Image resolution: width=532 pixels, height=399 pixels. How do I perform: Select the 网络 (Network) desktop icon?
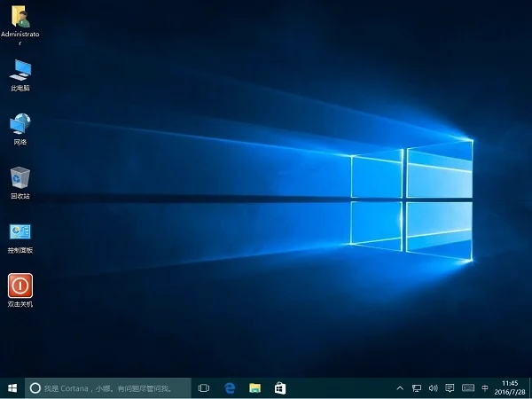(x=20, y=125)
